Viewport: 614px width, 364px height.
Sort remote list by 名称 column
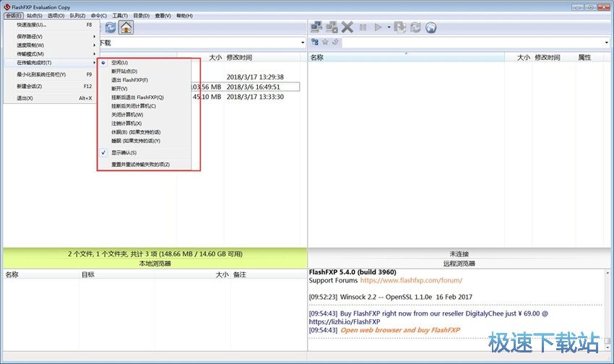coord(406,58)
